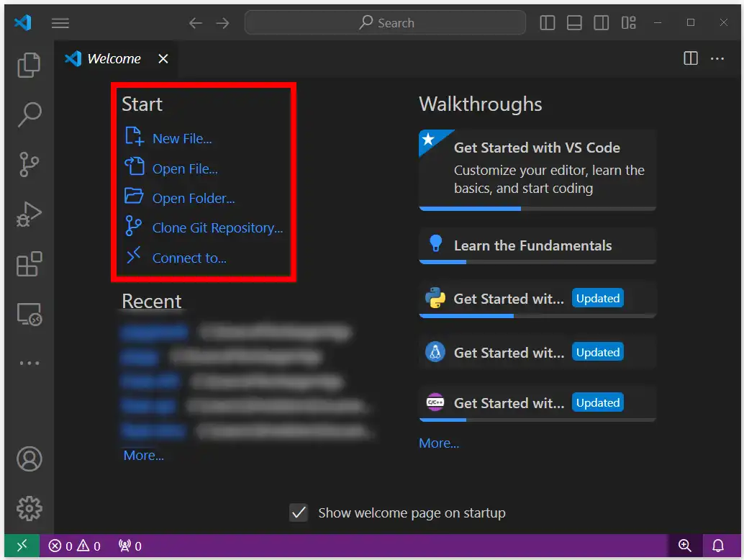
Task: Click Connect to... link
Action: [189, 258]
